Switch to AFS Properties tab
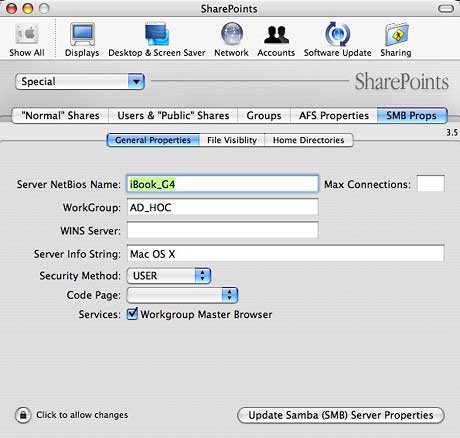The height and width of the screenshot is (438, 460). [334, 115]
